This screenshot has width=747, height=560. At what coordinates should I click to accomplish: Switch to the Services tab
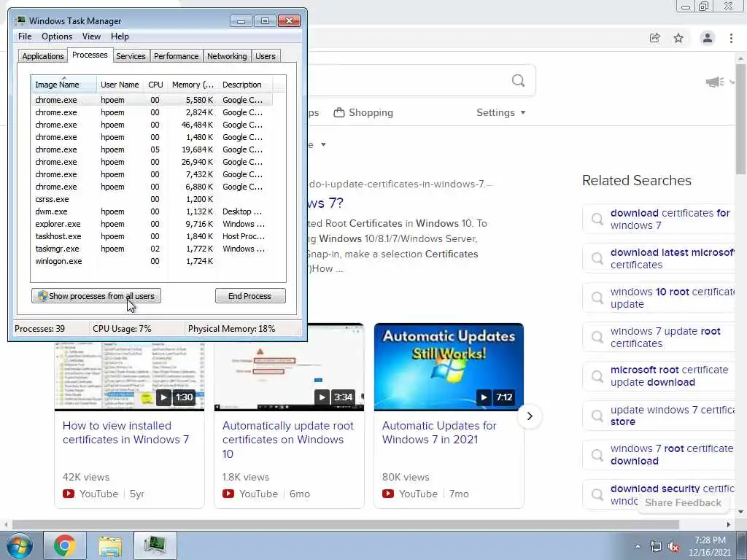click(x=131, y=56)
